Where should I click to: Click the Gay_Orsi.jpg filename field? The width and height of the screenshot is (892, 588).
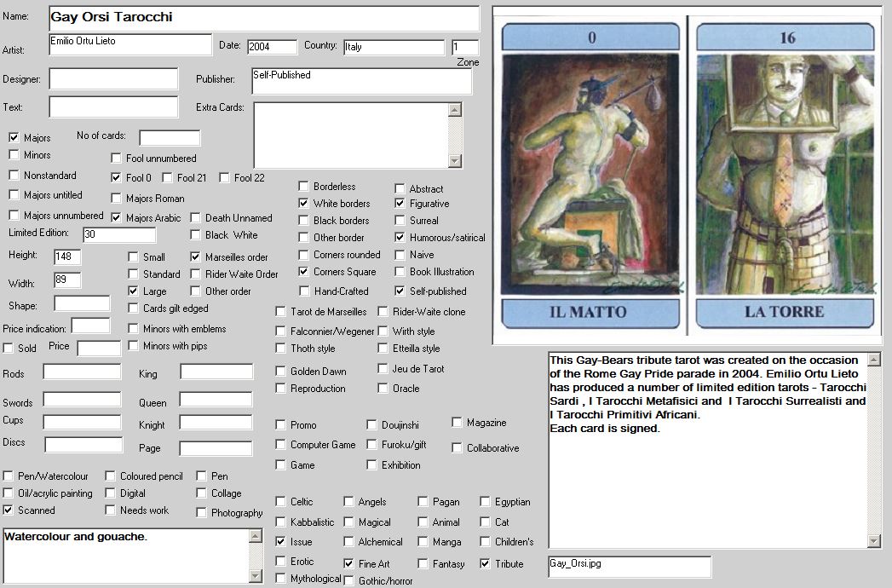pyautogui.click(x=629, y=567)
